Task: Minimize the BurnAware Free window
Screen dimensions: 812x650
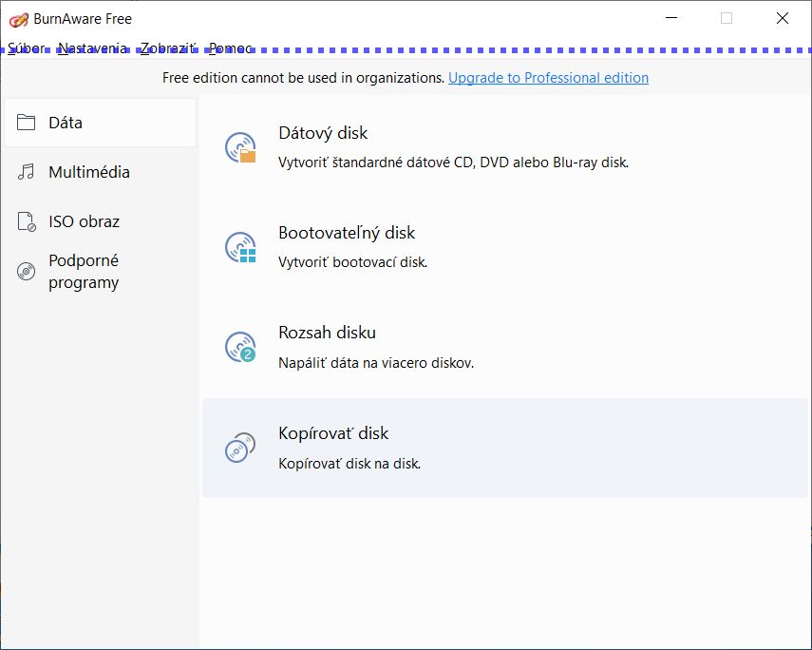Action: [671, 18]
